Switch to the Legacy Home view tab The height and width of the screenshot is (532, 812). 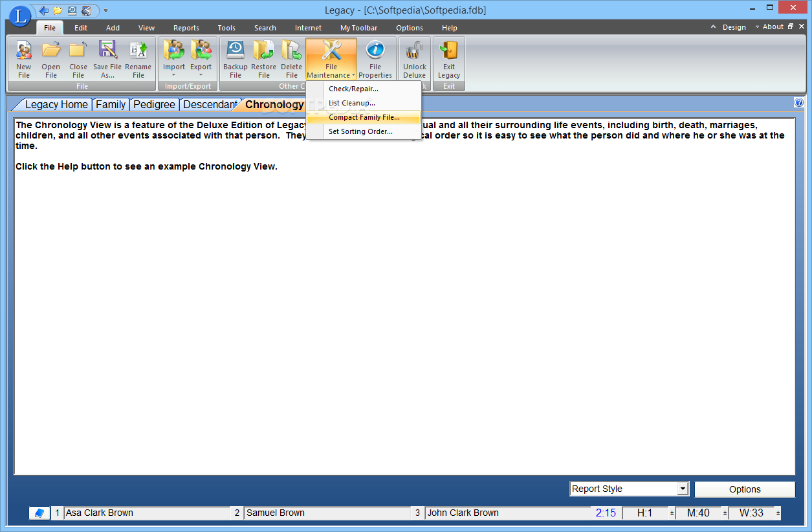point(56,104)
